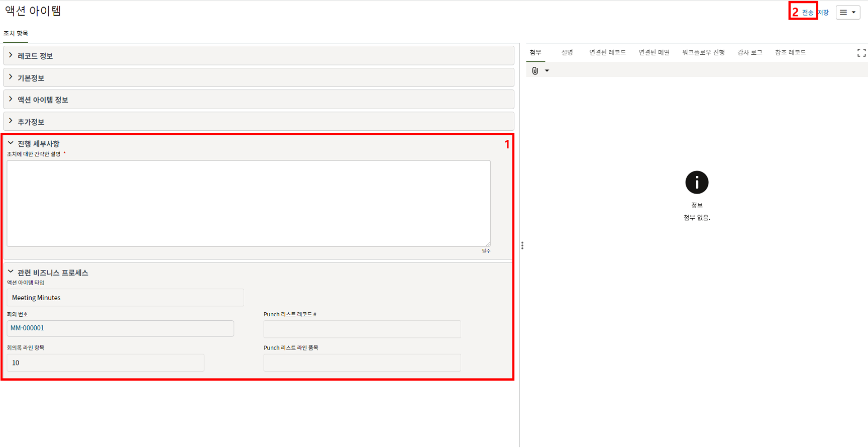The height and width of the screenshot is (448, 868).
Task: Collapse the 관련 비즈니스 프로세스 section
Action: point(11,272)
